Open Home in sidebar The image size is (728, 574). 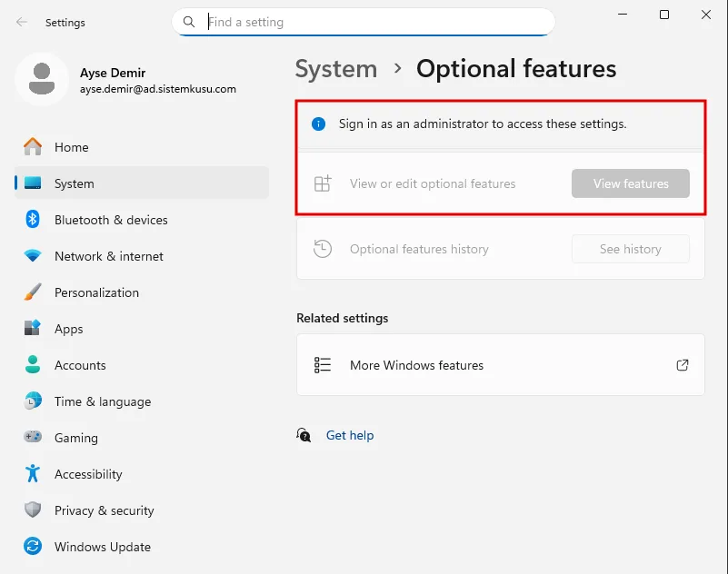click(142, 147)
